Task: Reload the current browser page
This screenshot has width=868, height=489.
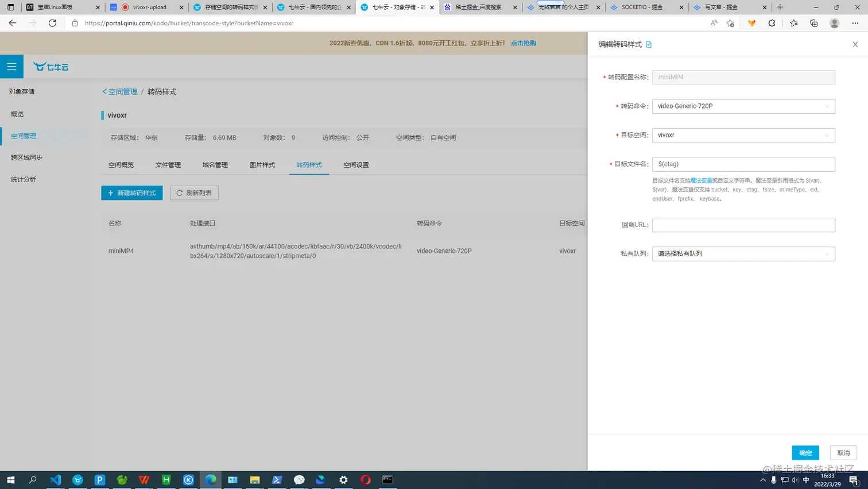Action: click(x=52, y=23)
